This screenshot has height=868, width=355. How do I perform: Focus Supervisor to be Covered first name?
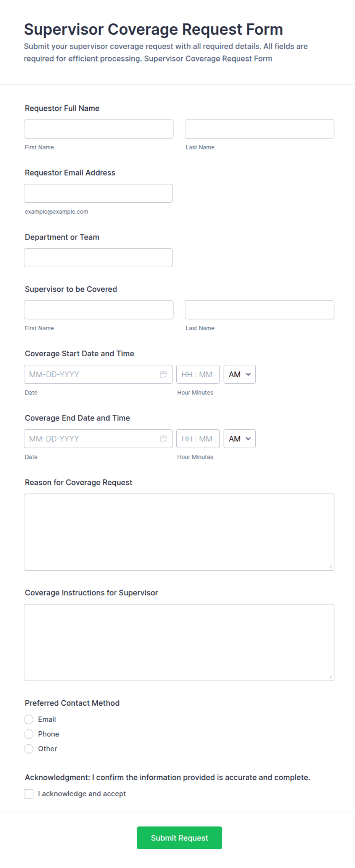point(98,310)
